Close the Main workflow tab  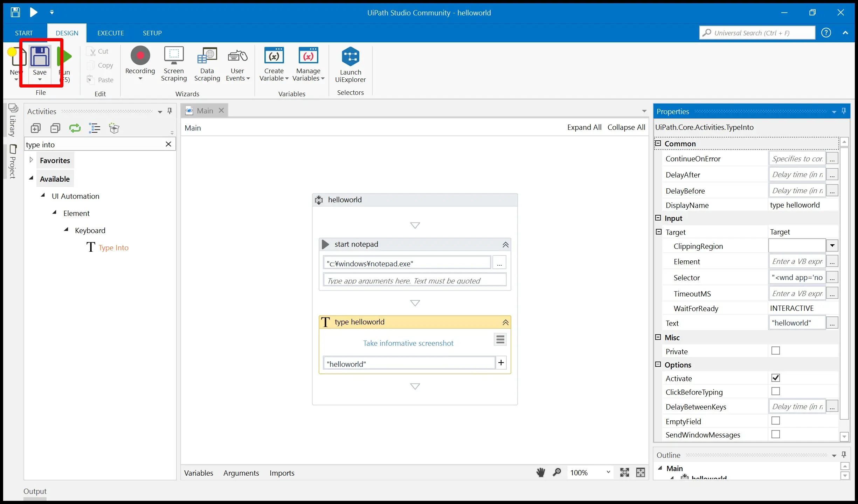(x=221, y=110)
